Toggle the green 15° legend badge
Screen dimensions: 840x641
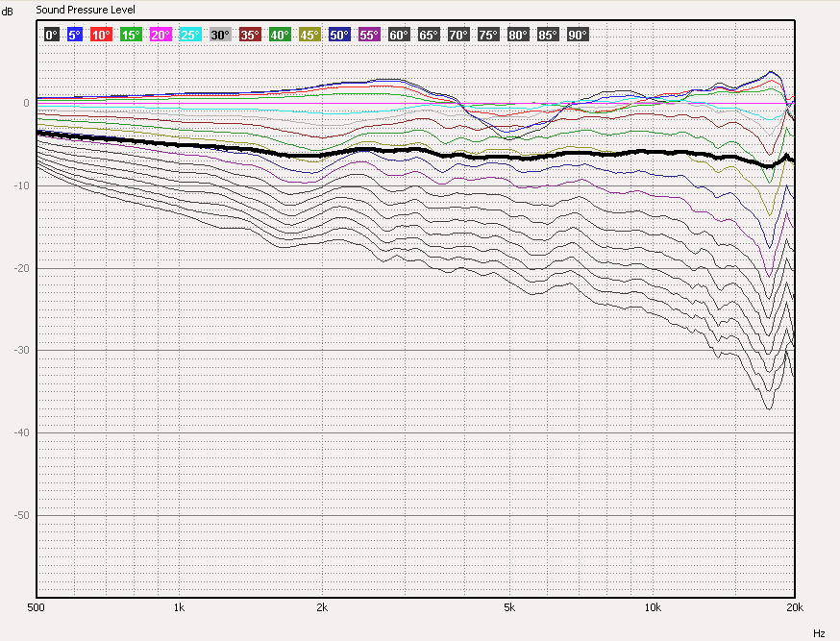click(x=132, y=36)
